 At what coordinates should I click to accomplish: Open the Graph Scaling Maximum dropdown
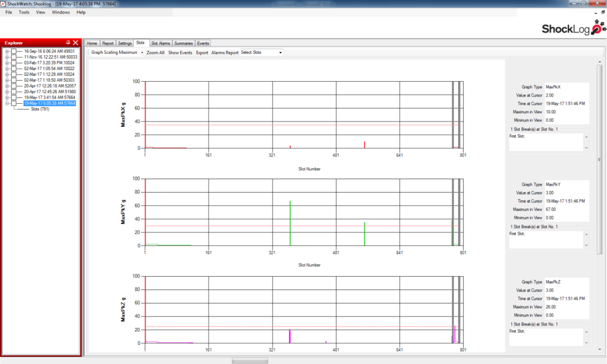click(x=117, y=52)
